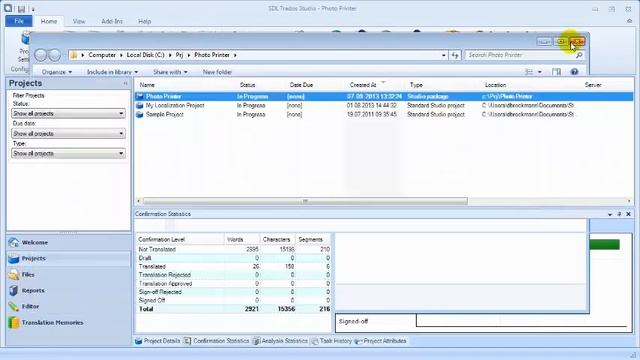Image resolution: width=640 pixels, height=360 pixels.
Task: Select the Add-Ins ribbon tab
Action: (x=112, y=21)
